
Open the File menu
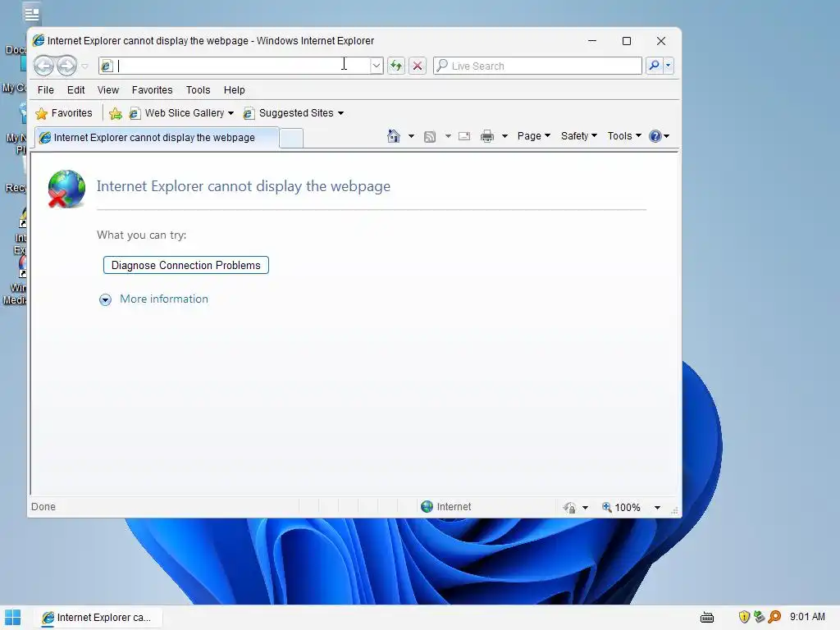coord(46,90)
